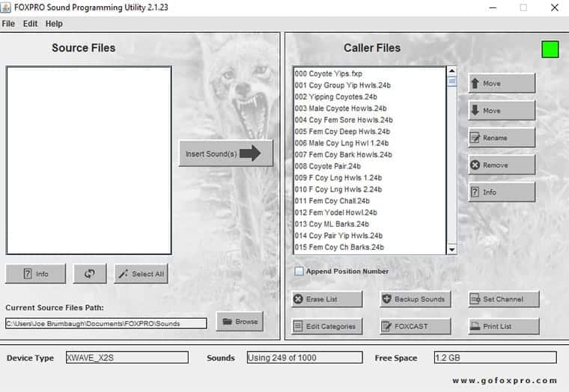Enable Append Position Number checkbox

(x=299, y=272)
